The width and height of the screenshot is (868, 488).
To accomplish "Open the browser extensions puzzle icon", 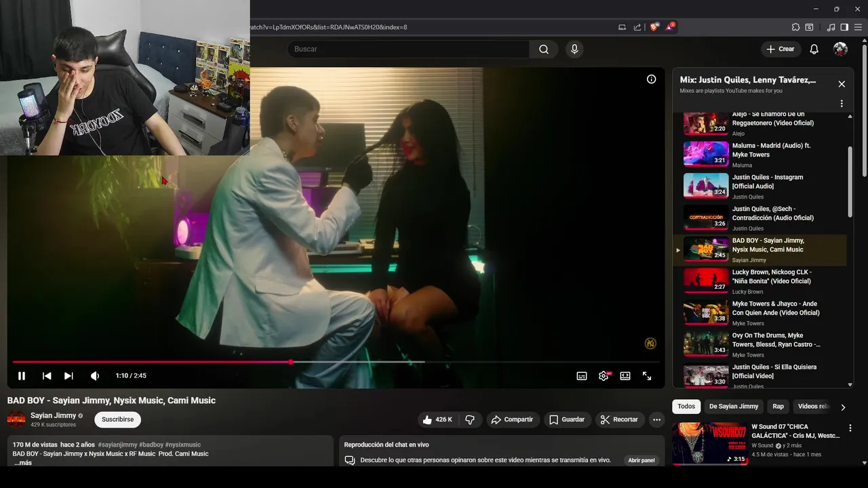I will point(795,27).
